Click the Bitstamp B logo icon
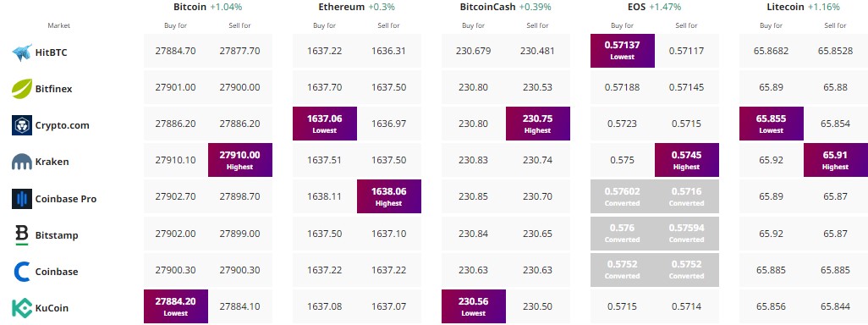The width and height of the screenshot is (868, 325). tap(22, 234)
